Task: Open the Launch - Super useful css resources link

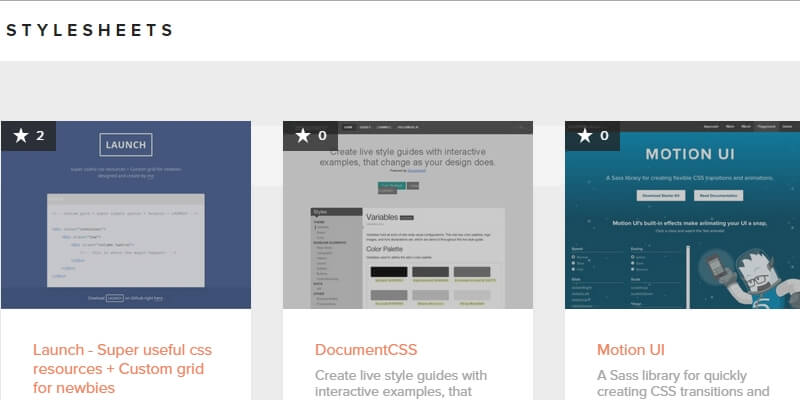Action: click(122, 369)
